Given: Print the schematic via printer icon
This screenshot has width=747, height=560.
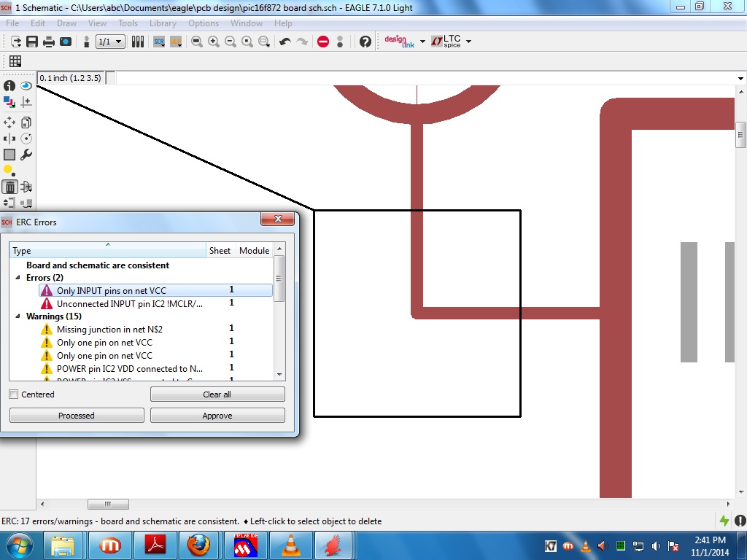Looking at the screenshot, I should point(49,42).
